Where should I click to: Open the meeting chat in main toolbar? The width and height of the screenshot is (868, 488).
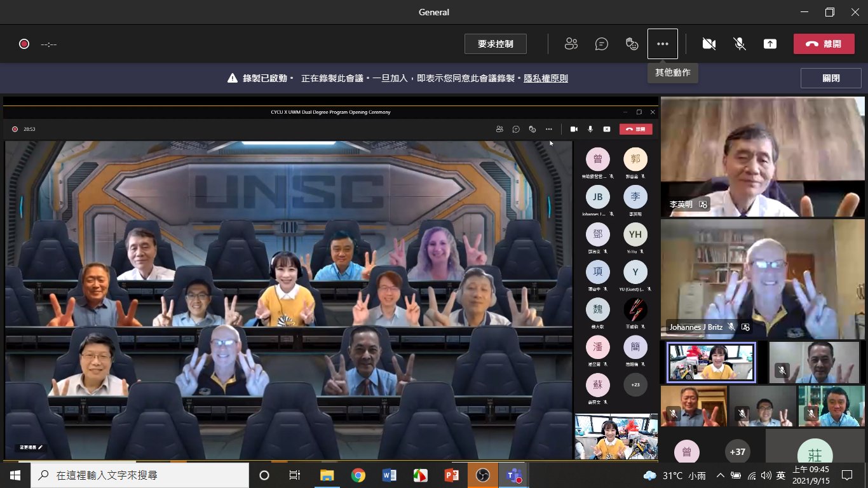[602, 44]
